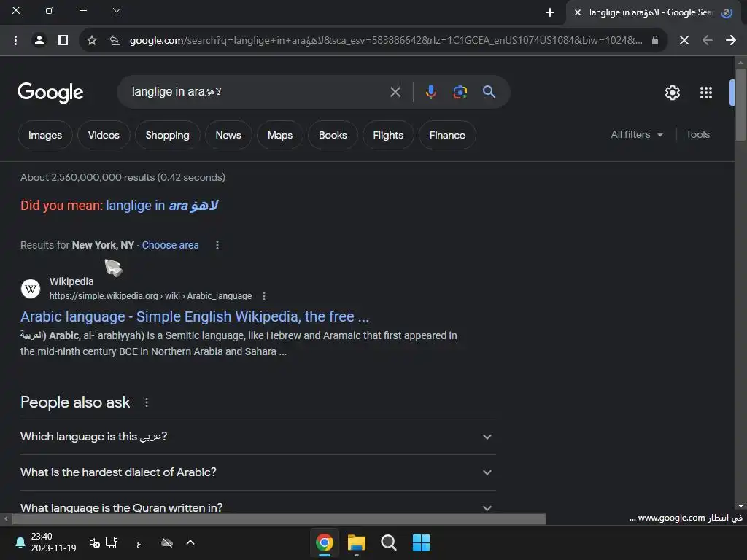Viewport: 747px width, 560px height.
Task: Select the News filter
Action: (228, 135)
